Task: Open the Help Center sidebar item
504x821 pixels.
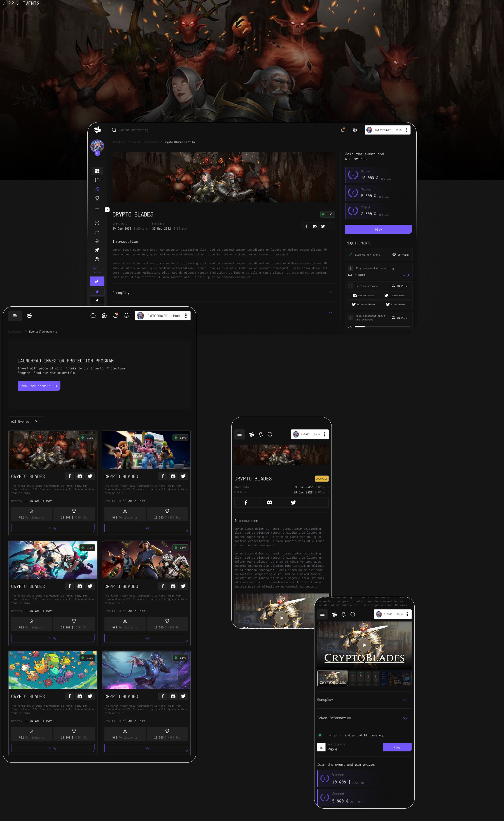Action: click(97, 270)
